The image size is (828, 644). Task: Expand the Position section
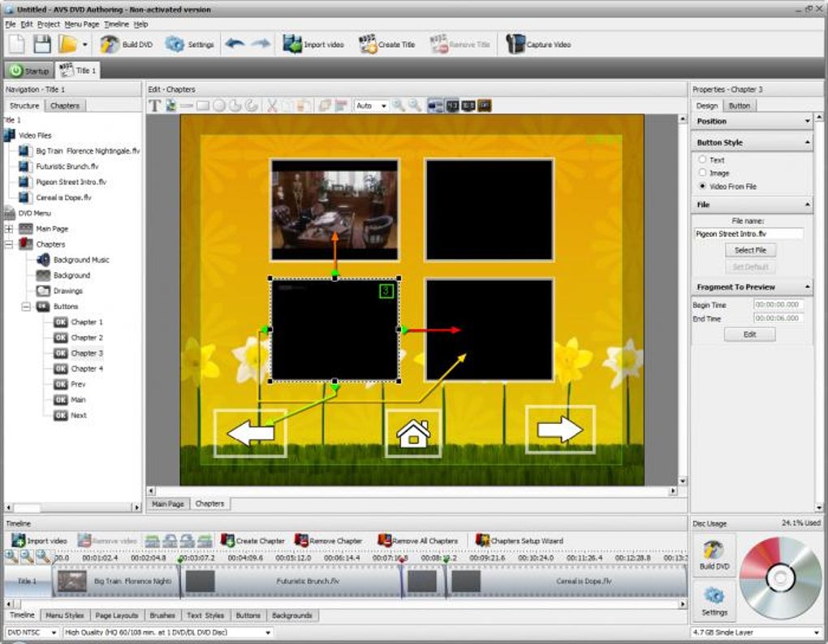807,122
